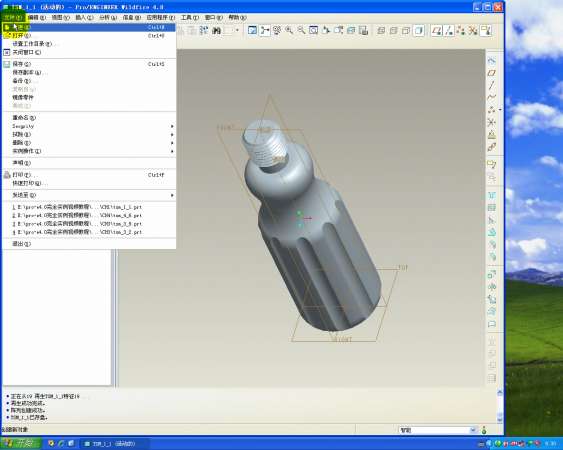The height and width of the screenshot is (450, 563).
Task: Choose 设置工作目录 in the File menu
Action: click(x=89, y=44)
